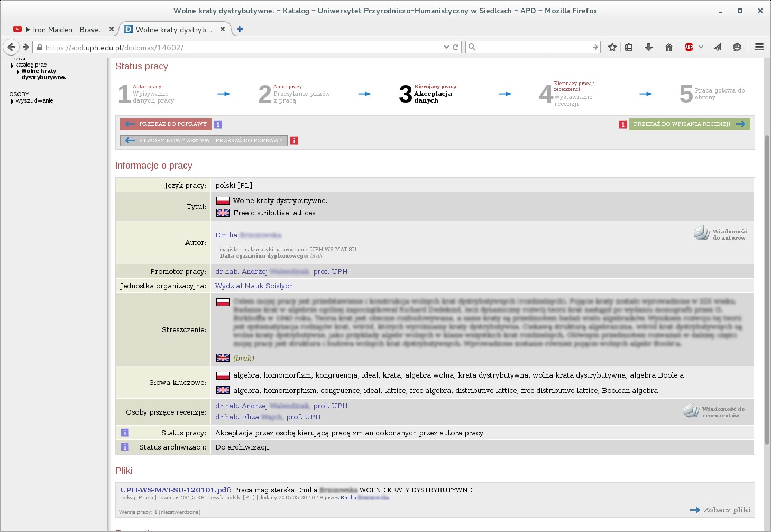The width and height of the screenshot is (771, 532).
Task: Open the downloads arrow icon
Action: pos(649,47)
